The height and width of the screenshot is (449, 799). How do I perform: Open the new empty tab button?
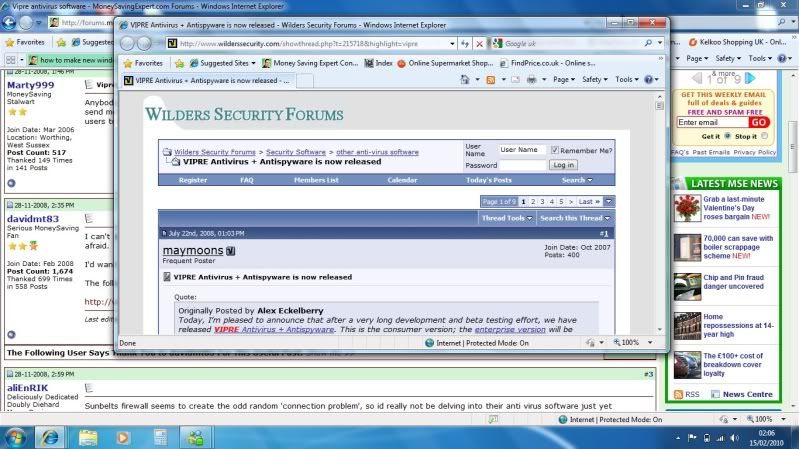point(305,81)
